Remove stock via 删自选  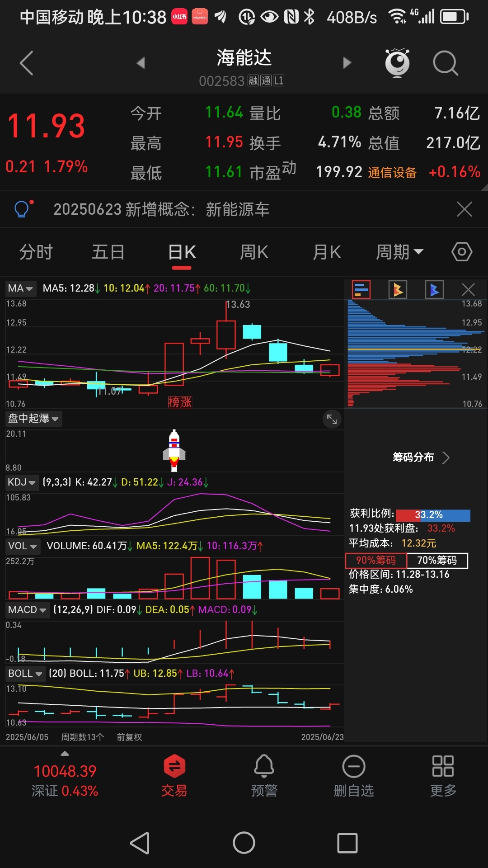354,776
